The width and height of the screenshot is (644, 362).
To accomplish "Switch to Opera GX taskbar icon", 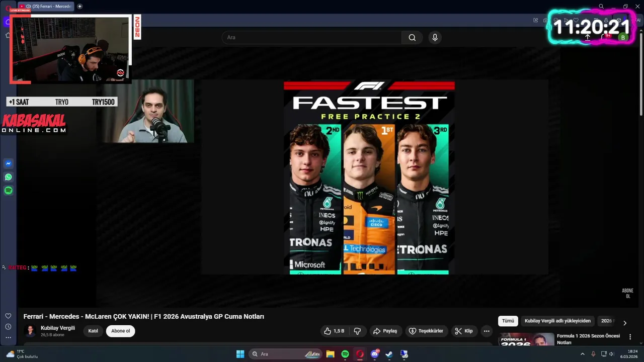I will pyautogui.click(x=360, y=354).
